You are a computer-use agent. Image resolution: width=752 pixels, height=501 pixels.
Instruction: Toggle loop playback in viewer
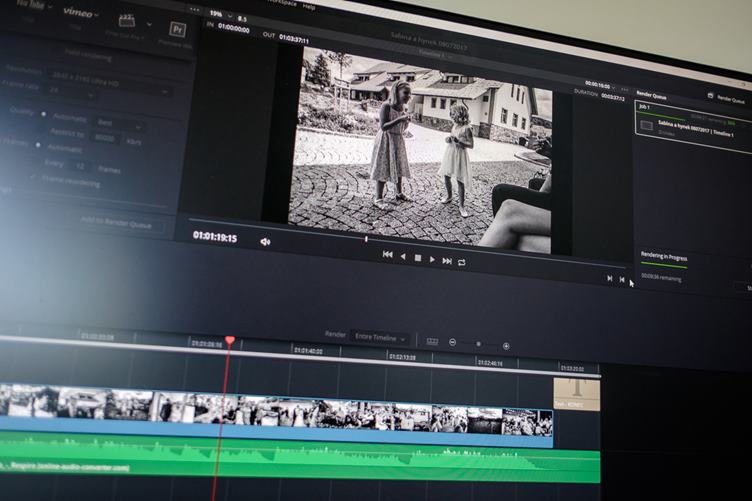pos(461,263)
